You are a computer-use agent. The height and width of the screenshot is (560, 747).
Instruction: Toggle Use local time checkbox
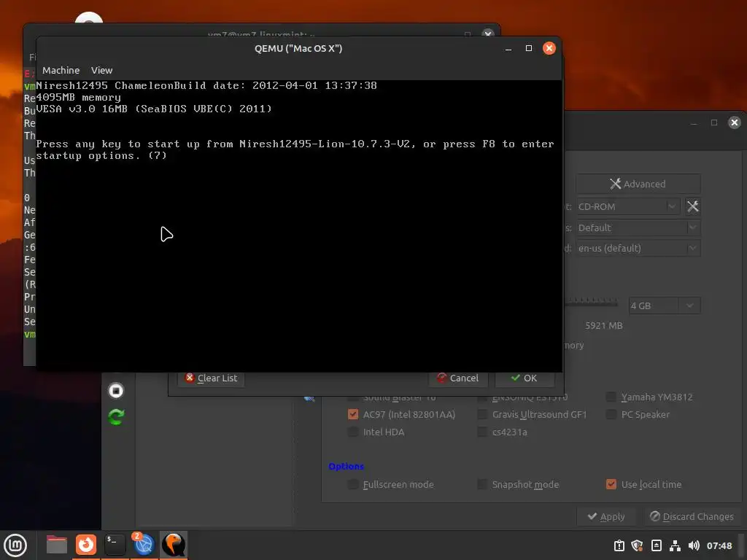tap(611, 484)
